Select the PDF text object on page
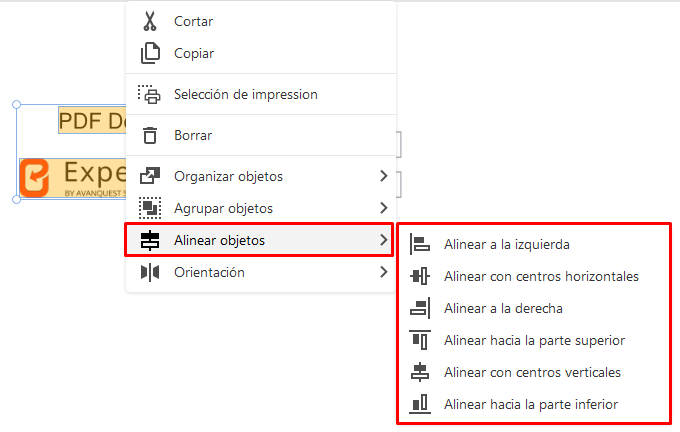The image size is (680, 432). [92, 120]
